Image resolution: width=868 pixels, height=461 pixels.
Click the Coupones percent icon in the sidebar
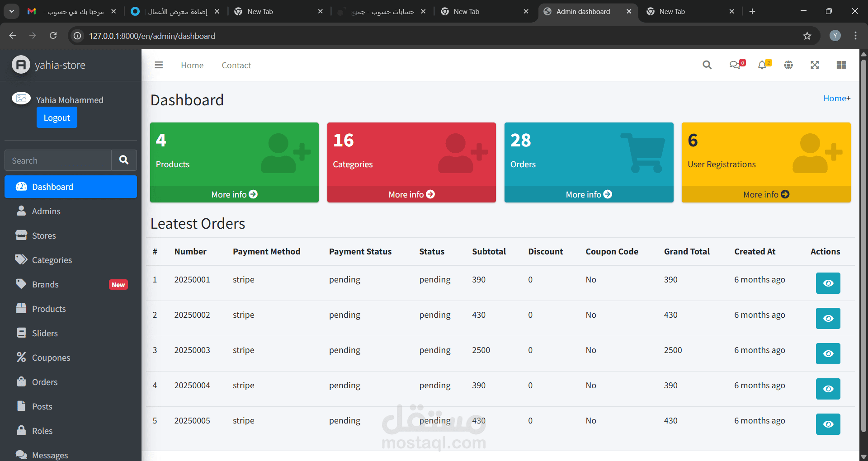click(x=21, y=358)
